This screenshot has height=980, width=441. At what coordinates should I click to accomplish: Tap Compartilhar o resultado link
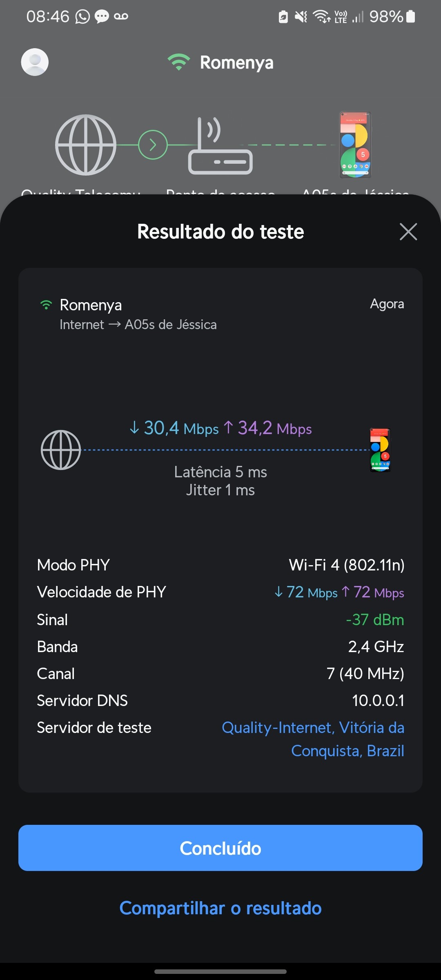[220, 908]
